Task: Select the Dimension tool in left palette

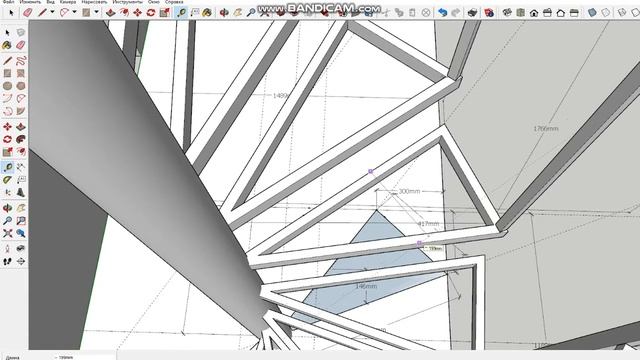Action: [20, 167]
